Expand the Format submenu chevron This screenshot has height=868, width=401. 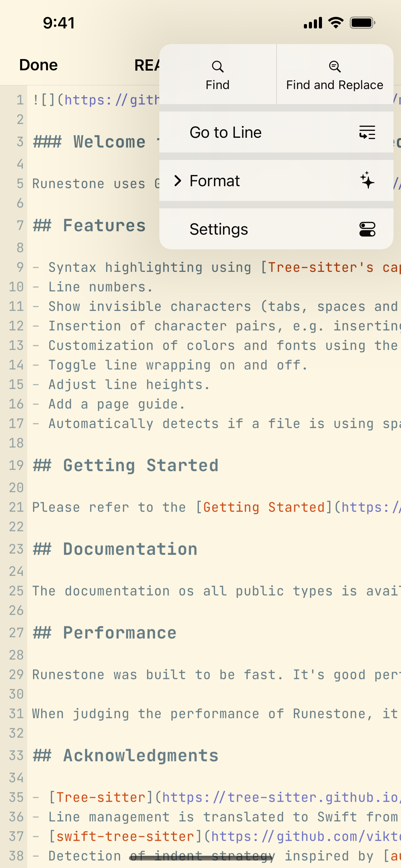click(178, 181)
